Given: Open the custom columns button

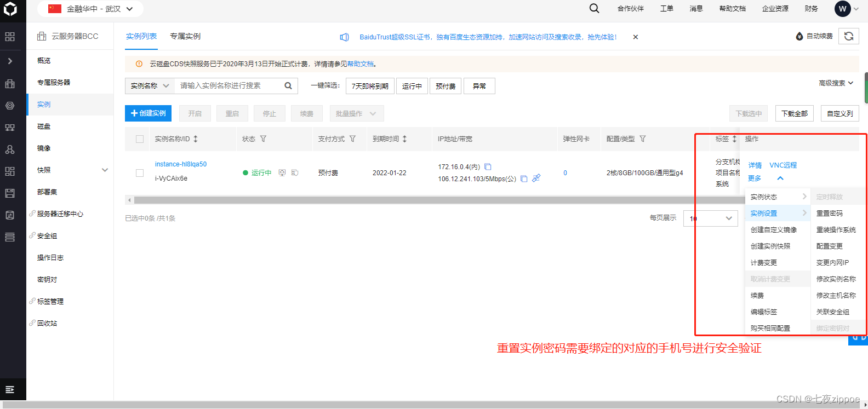Looking at the screenshot, I should coord(840,113).
